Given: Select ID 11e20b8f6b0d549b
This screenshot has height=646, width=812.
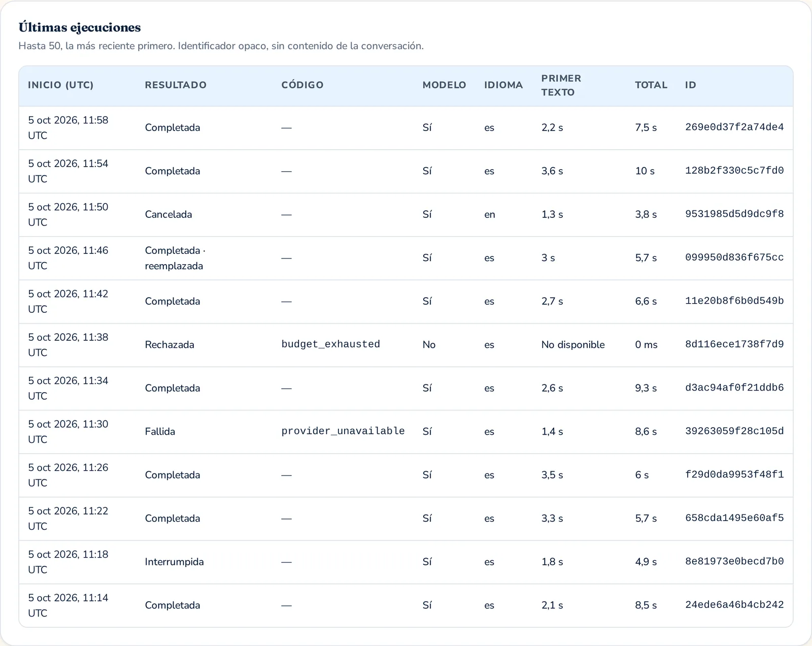Looking at the screenshot, I should click(x=734, y=301).
